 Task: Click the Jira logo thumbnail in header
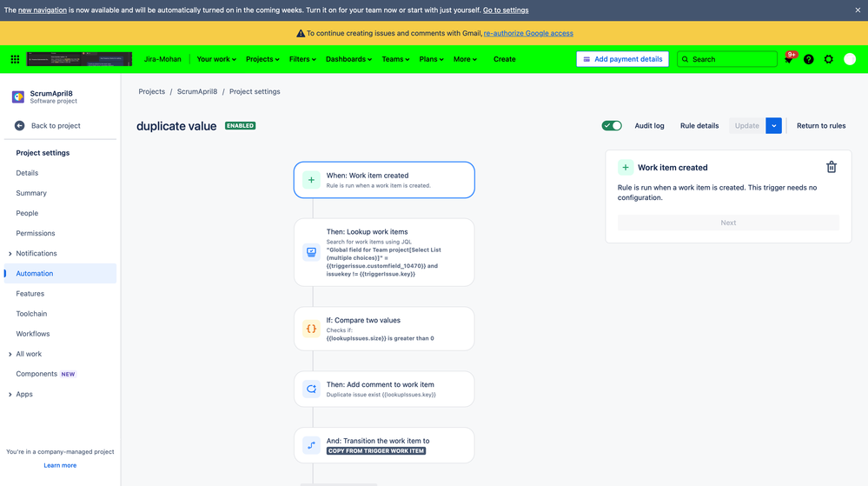pyautogui.click(x=79, y=59)
